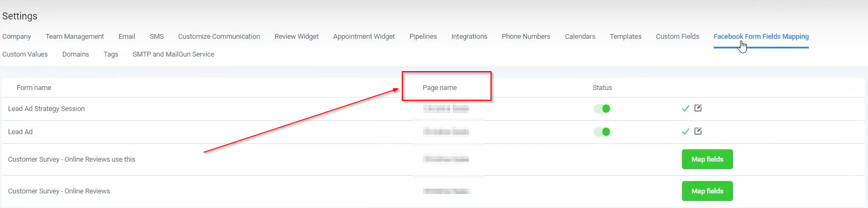Switch to the Custom Fields tab
The image size is (868, 208).
pos(678,37)
